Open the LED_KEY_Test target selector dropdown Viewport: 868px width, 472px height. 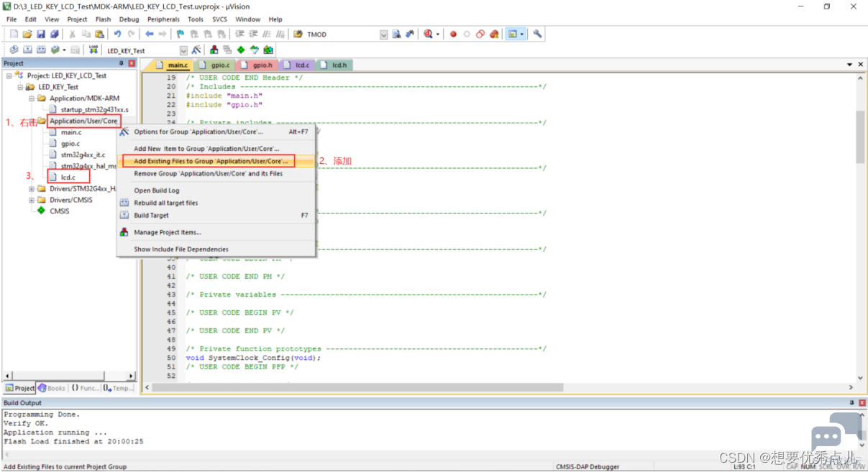183,50
